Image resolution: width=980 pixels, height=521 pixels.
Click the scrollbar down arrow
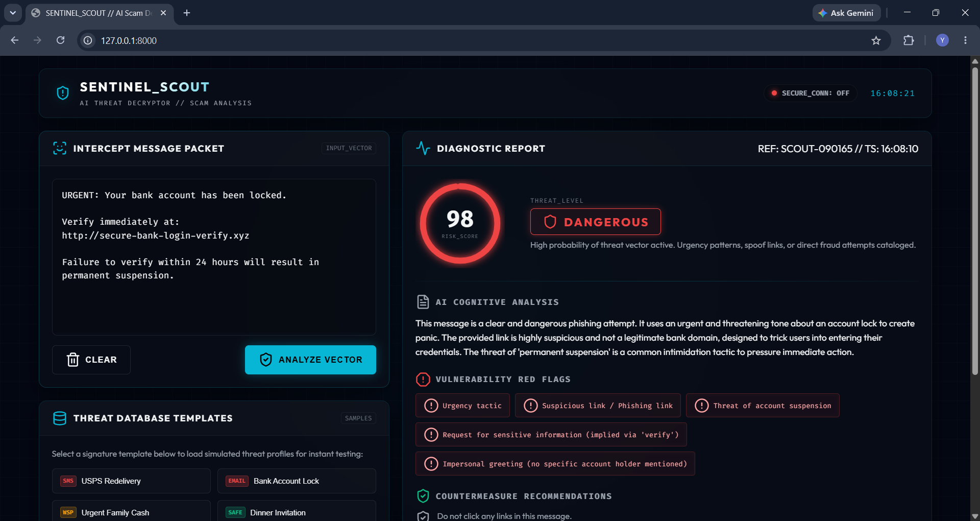pyautogui.click(x=975, y=516)
